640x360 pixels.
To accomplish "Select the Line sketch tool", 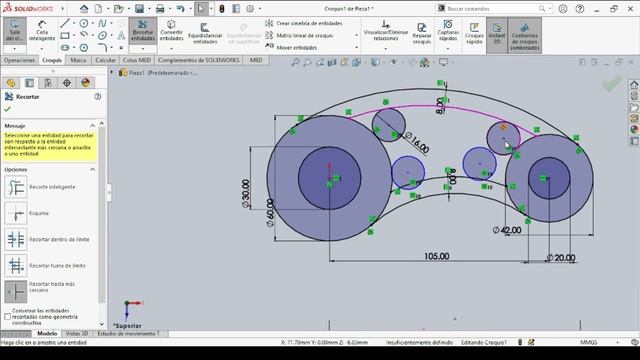I will tap(64, 23).
